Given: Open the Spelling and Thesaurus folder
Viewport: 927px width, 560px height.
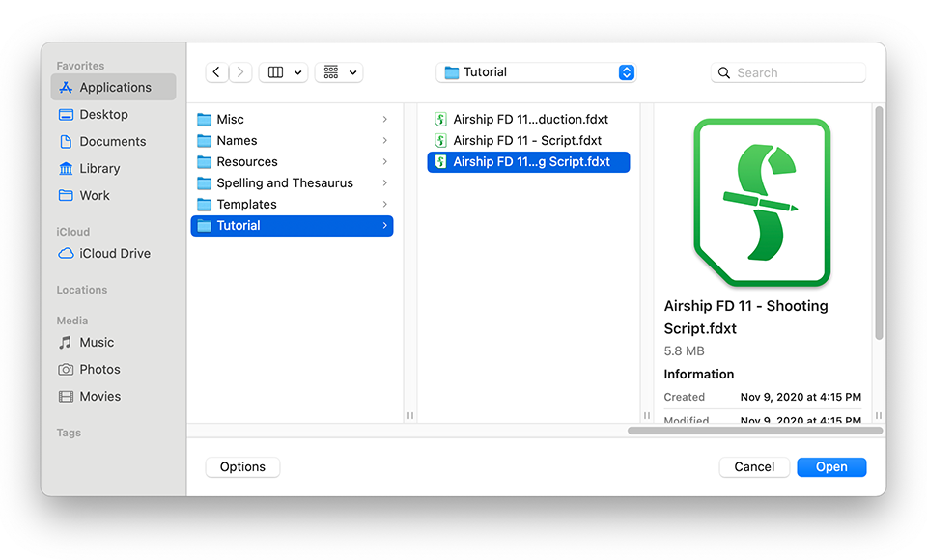Looking at the screenshot, I should click(284, 182).
